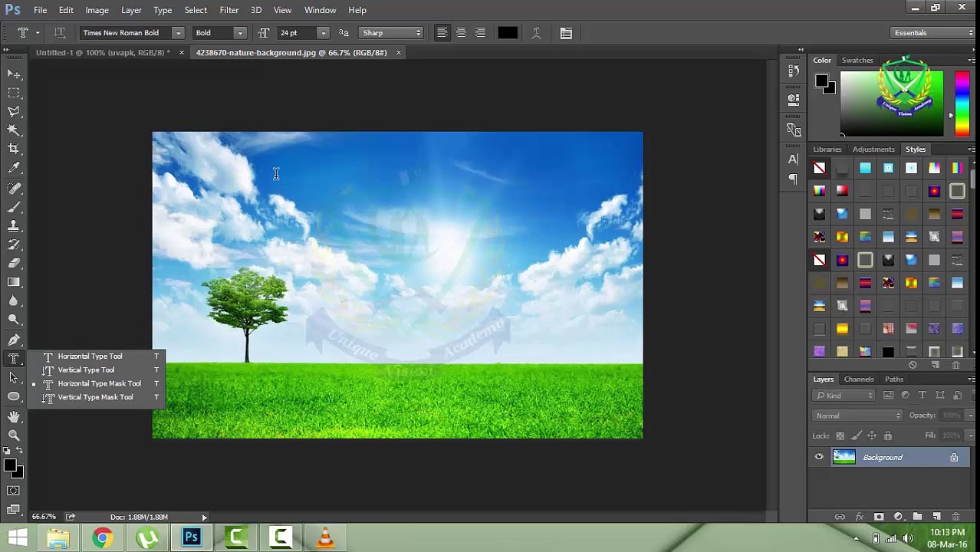Open the Normal blend mode dropdown
Screen dimensions: 980x552
coord(858,416)
